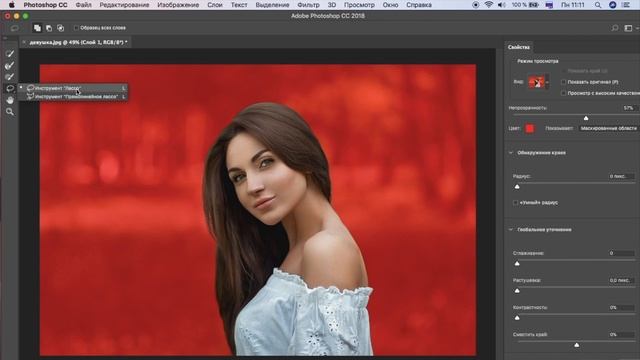Select the Lasso tool in the toolbar
640x360 pixels.
[10, 88]
